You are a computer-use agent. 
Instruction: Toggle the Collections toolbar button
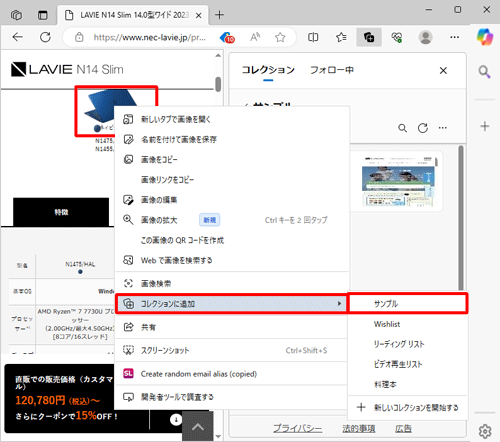coord(369,37)
